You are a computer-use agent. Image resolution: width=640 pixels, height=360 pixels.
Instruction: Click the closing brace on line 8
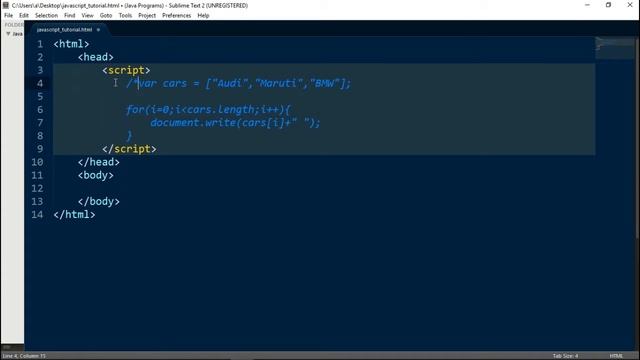129,136
